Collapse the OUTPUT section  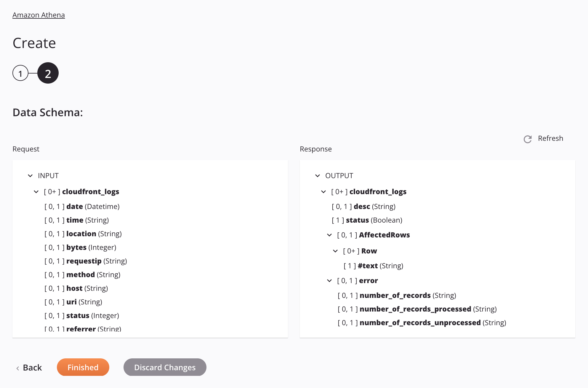pos(318,175)
